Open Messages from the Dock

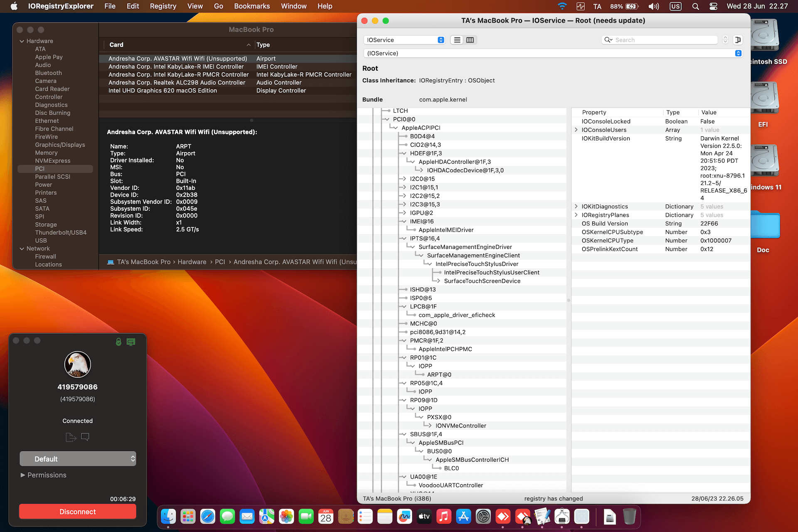[x=227, y=517]
